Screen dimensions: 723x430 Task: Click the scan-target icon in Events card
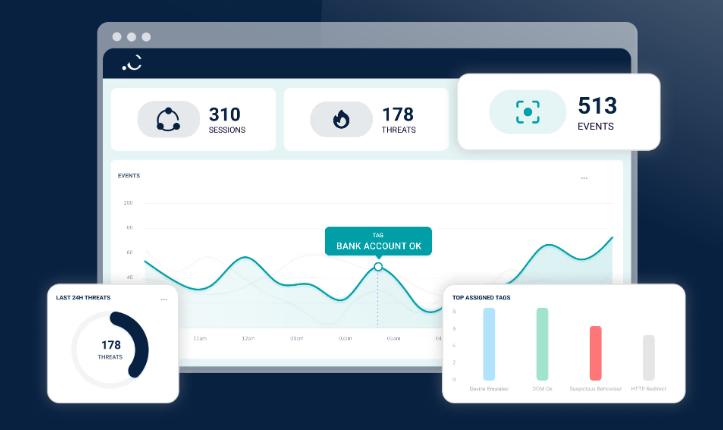point(527,112)
